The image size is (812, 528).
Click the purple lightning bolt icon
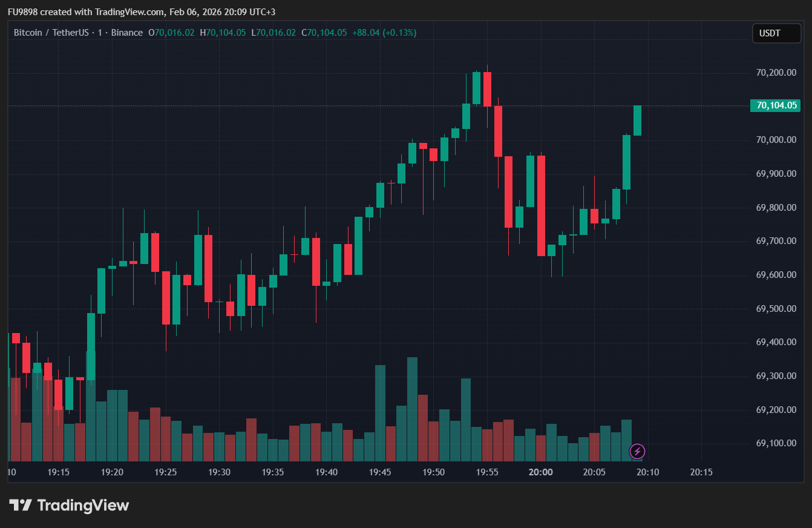[637, 451]
